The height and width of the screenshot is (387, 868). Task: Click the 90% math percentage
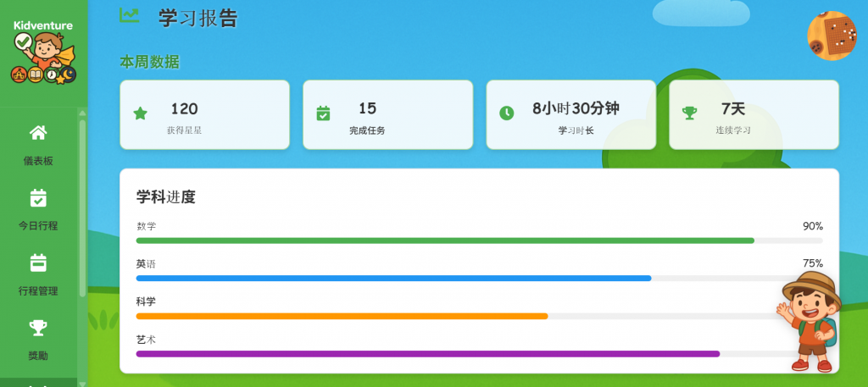[x=813, y=226]
